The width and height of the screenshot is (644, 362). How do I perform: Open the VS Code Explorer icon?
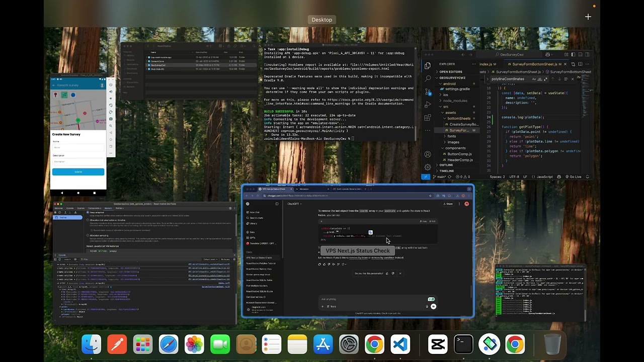428,65
